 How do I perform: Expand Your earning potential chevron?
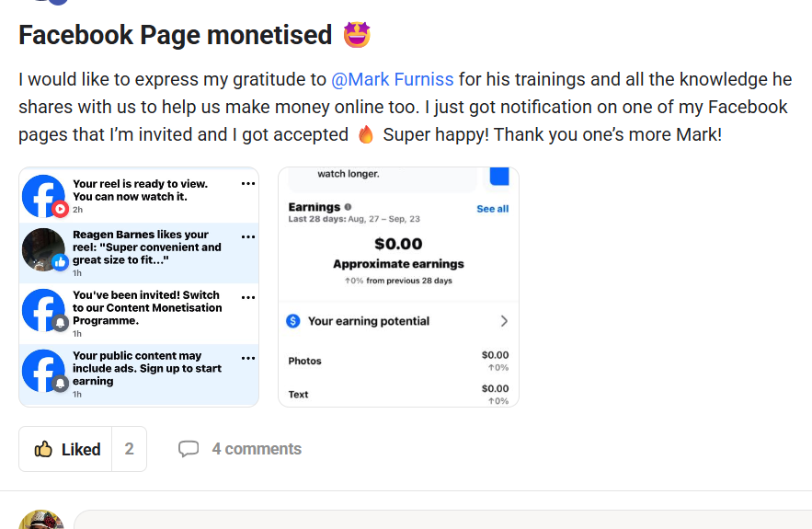pos(504,321)
